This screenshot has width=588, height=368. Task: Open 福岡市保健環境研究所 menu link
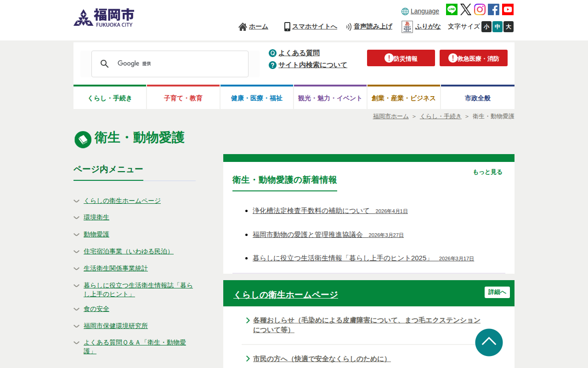tap(116, 326)
